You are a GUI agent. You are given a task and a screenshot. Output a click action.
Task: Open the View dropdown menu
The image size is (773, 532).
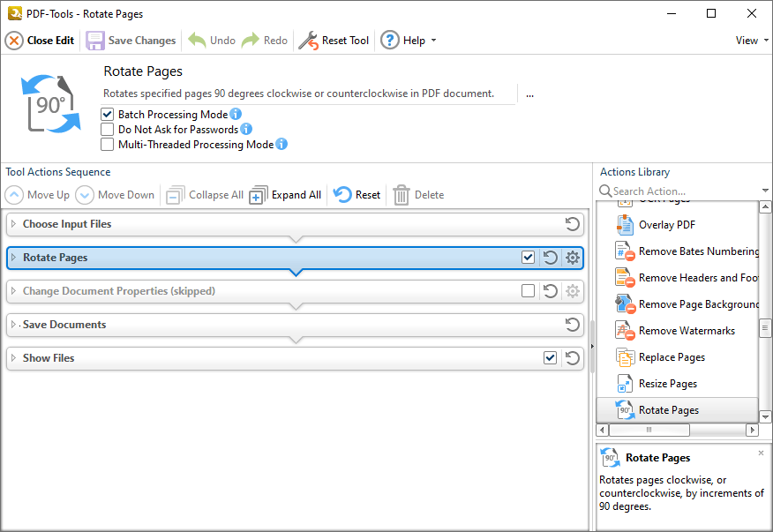tap(752, 41)
